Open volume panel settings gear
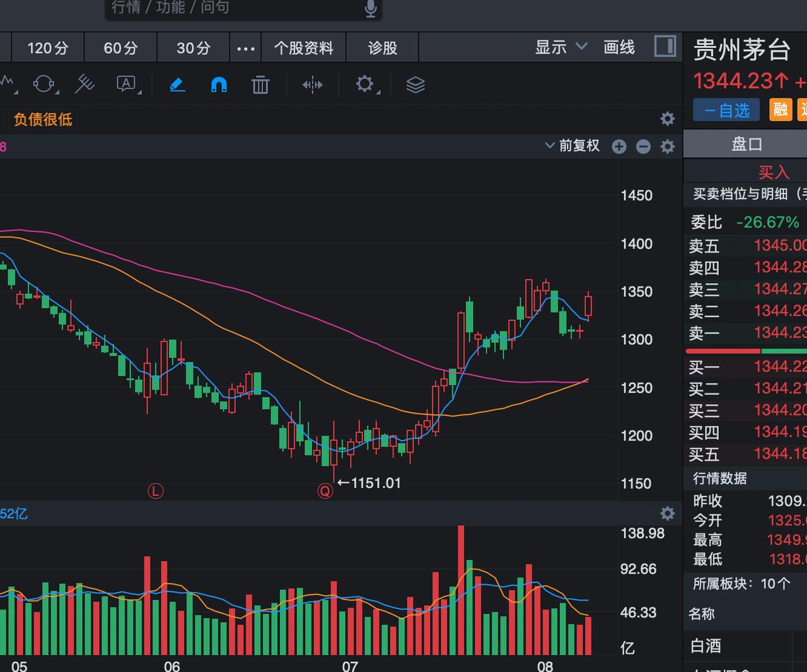The height and width of the screenshot is (672, 807). click(668, 513)
